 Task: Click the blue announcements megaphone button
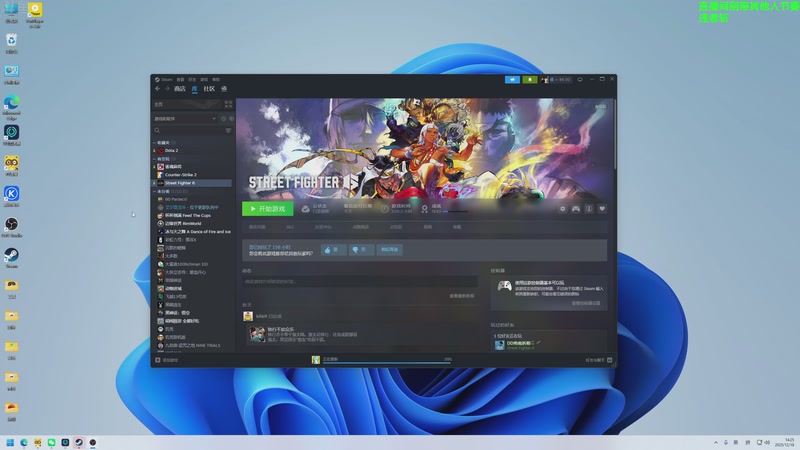click(512, 80)
